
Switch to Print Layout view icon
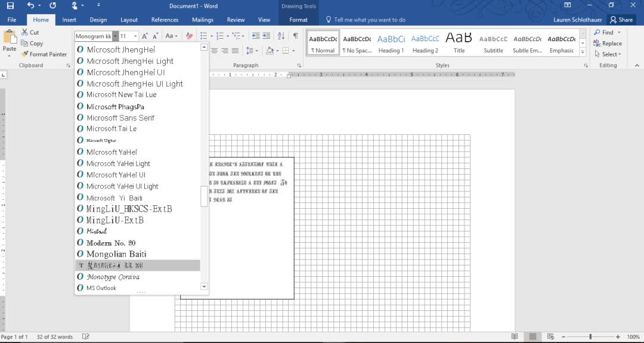[x=532, y=336]
